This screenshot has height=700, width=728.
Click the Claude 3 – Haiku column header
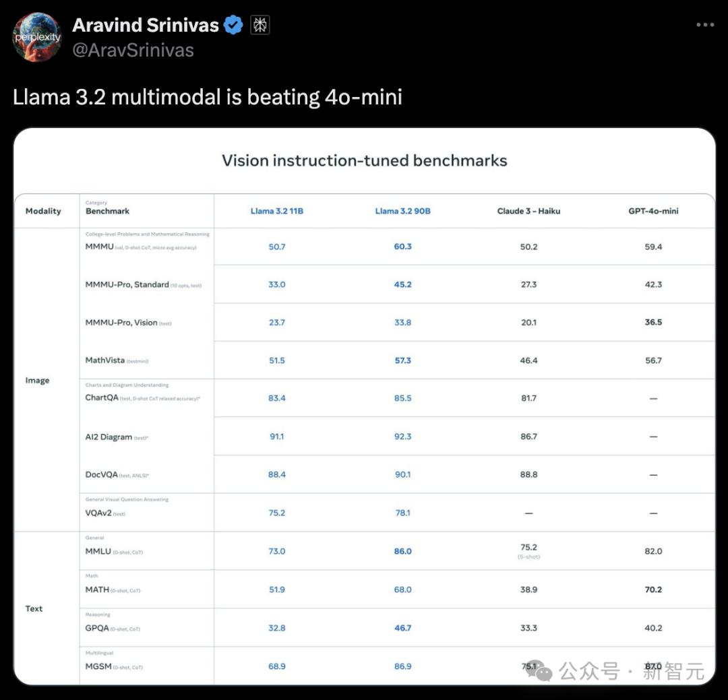pos(528,211)
